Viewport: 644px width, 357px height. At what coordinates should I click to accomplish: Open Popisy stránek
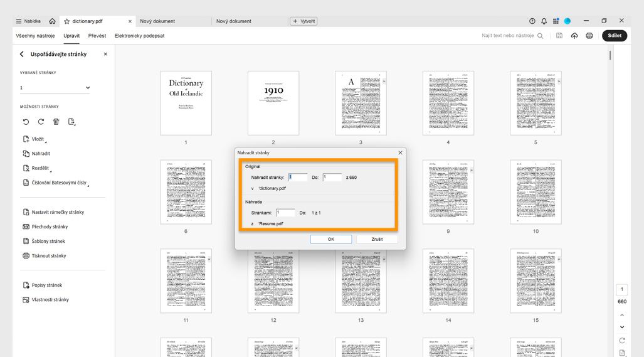pos(43,285)
